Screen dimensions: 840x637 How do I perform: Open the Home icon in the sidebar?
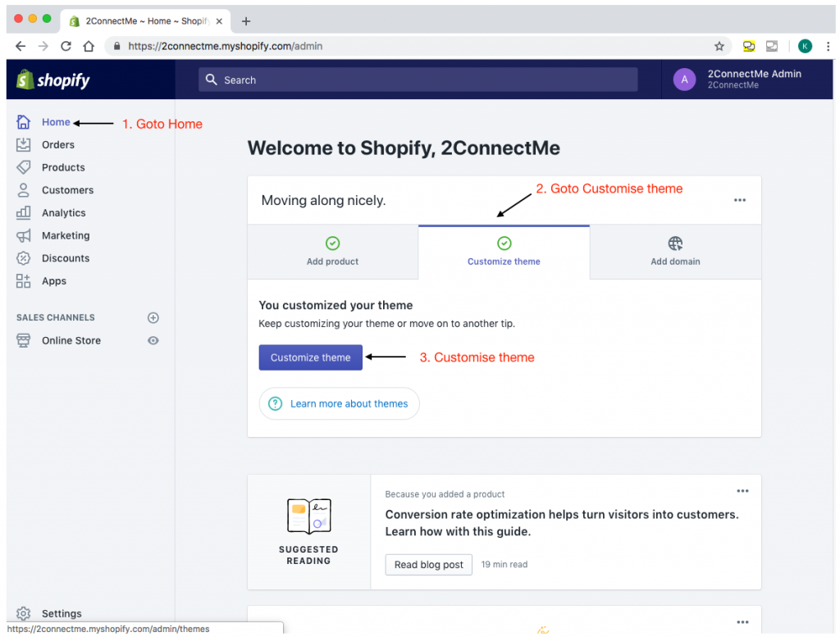23,122
